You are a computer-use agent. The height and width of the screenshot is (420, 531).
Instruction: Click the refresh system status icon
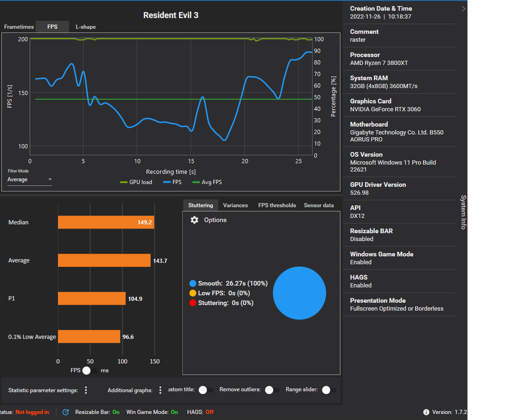pos(66,412)
